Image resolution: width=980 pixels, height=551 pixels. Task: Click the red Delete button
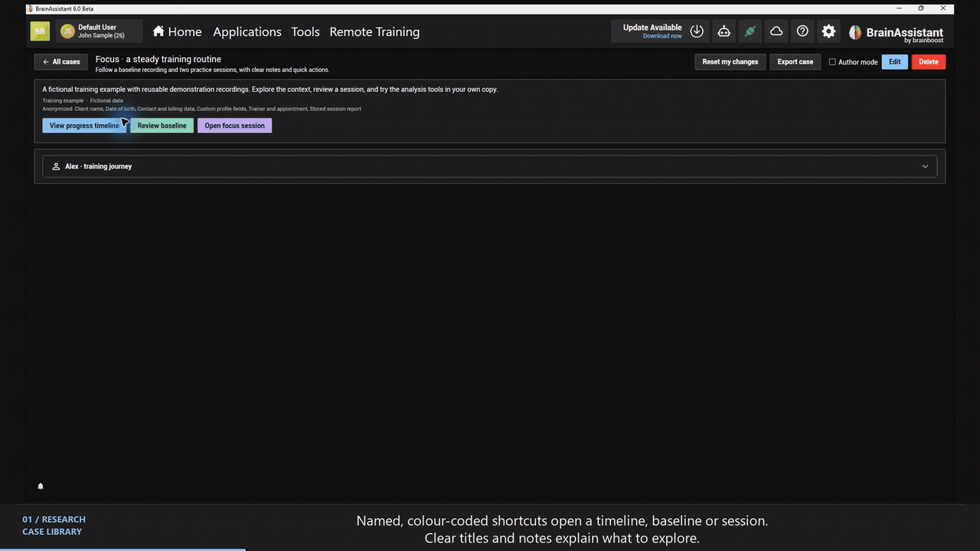point(929,62)
